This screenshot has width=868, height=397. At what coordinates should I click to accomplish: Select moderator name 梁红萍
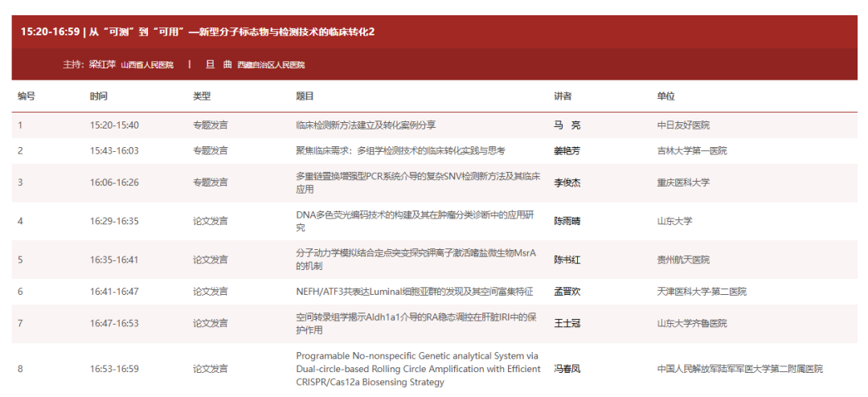(102, 65)
